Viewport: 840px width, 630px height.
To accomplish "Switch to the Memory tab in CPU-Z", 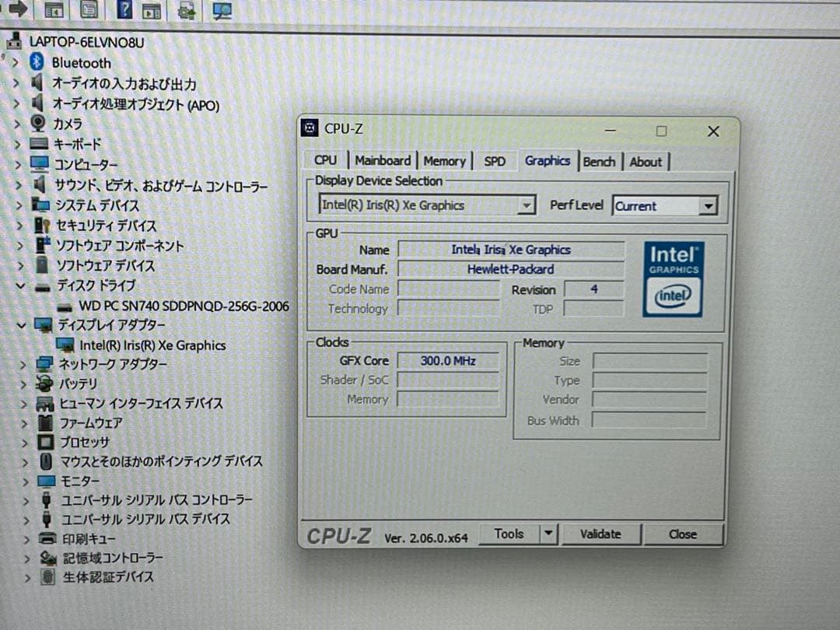I will [444, 161].
